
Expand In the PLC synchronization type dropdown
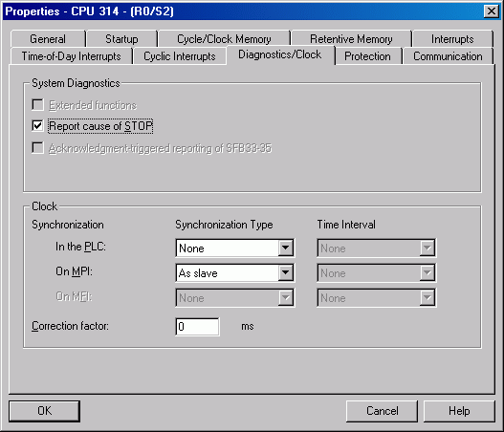pyautogui.click(x=285, y=248)
